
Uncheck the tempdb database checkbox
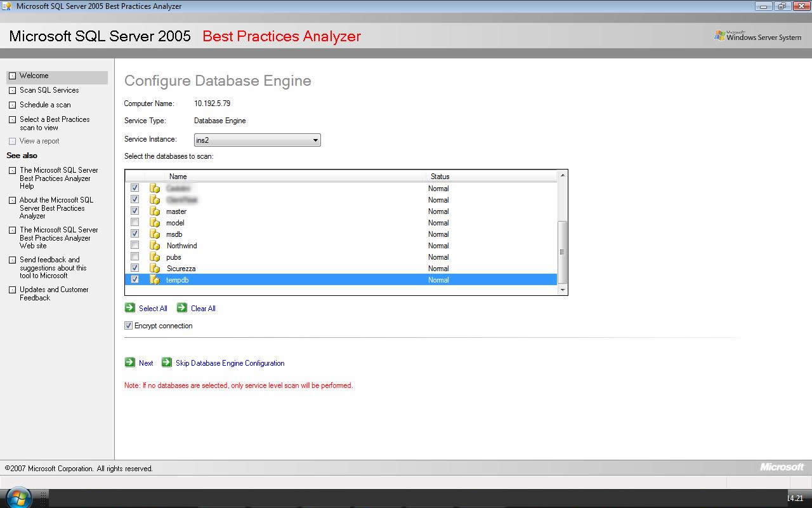134,279
